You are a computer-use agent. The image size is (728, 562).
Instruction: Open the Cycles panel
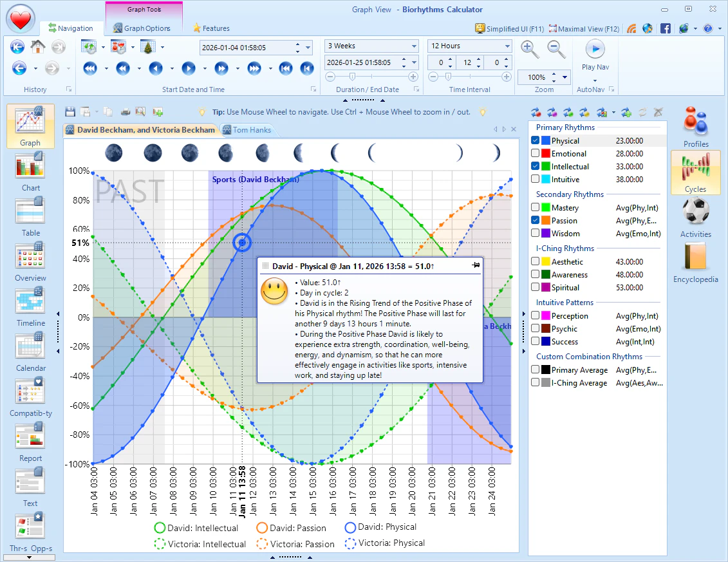(x=696, y=173)
